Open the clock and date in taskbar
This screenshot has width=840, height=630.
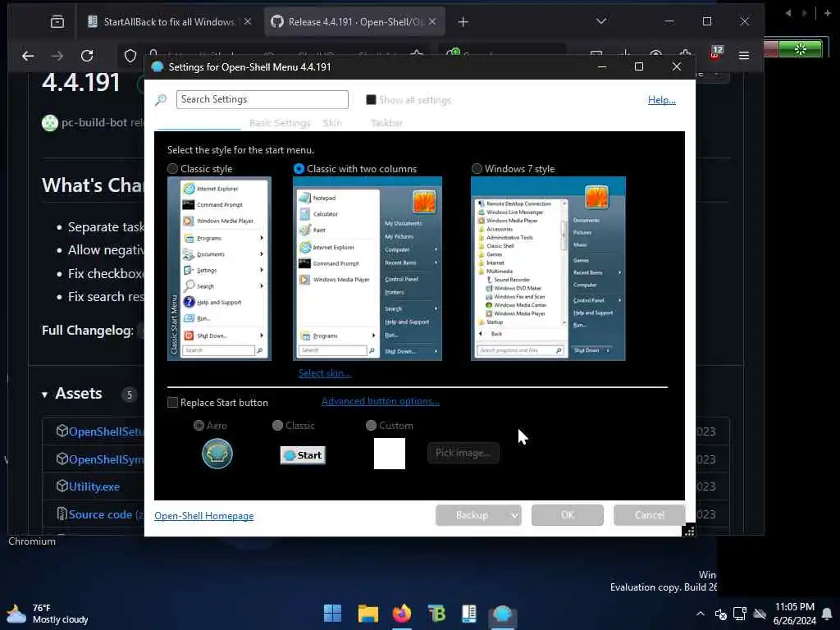(x=794, y=614)
